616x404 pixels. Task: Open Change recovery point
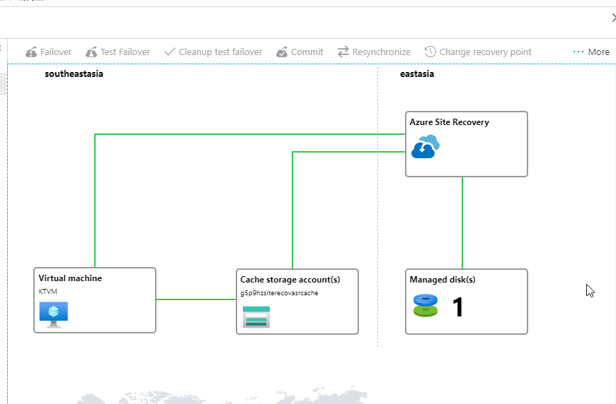tap(478, 52)
